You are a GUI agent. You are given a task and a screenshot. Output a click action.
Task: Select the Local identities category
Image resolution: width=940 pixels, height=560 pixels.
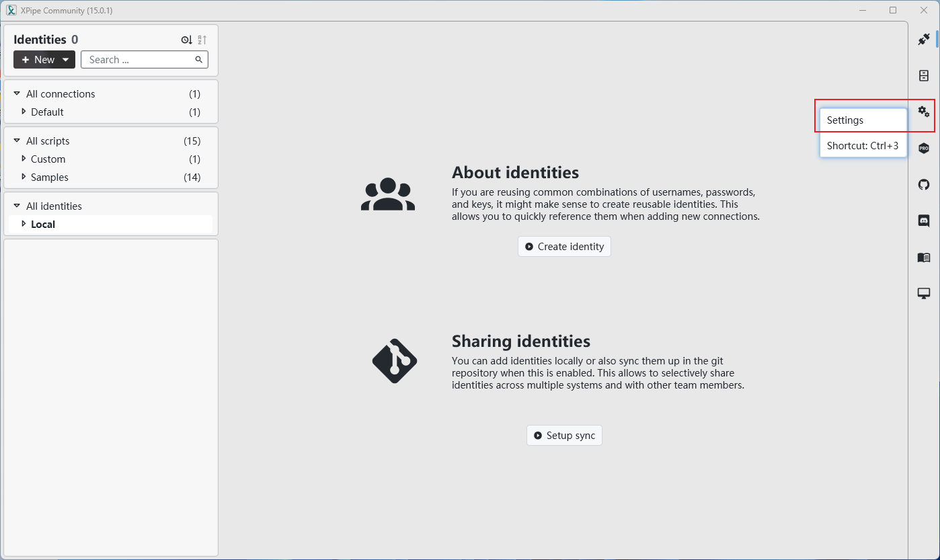point(43,225)
